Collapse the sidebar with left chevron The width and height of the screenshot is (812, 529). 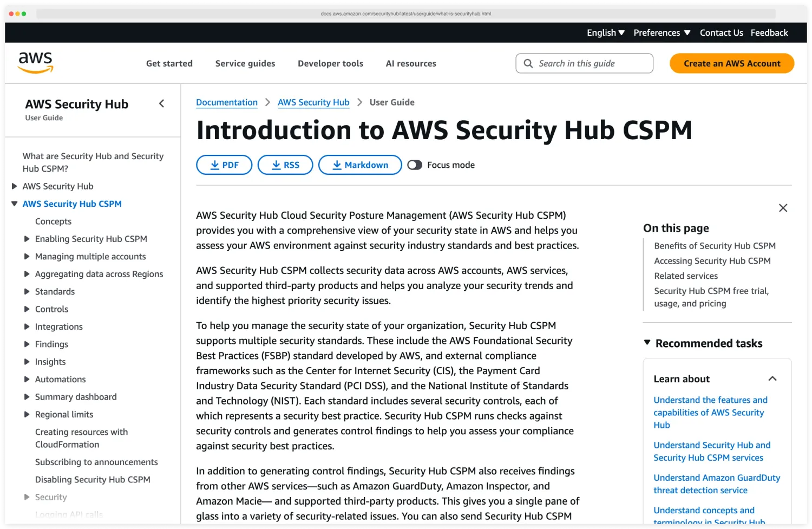coord(161,103)
